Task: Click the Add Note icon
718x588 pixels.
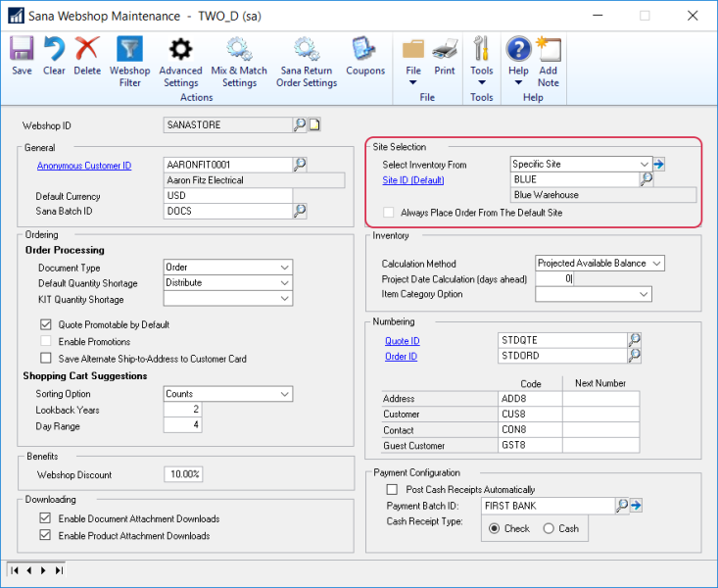Action: [549, 49]
